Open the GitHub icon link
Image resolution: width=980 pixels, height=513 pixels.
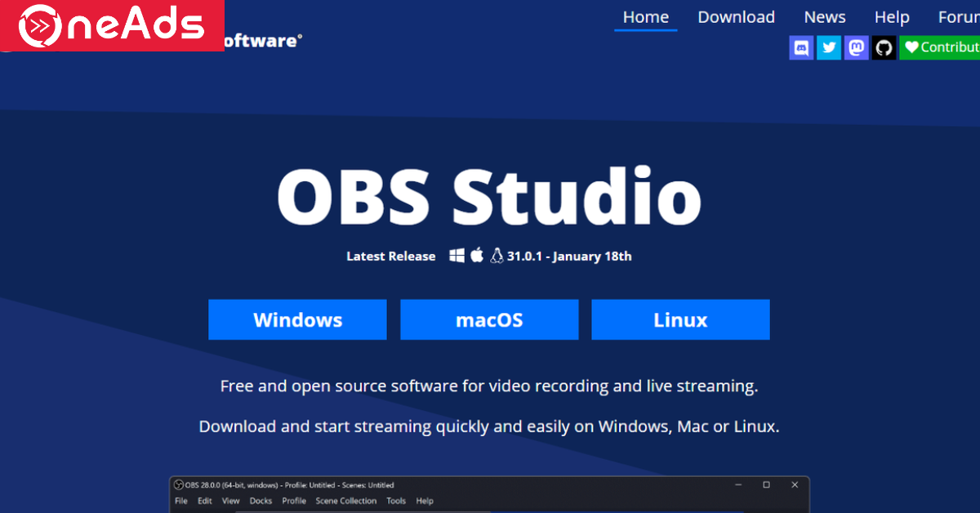pos(884,47)
